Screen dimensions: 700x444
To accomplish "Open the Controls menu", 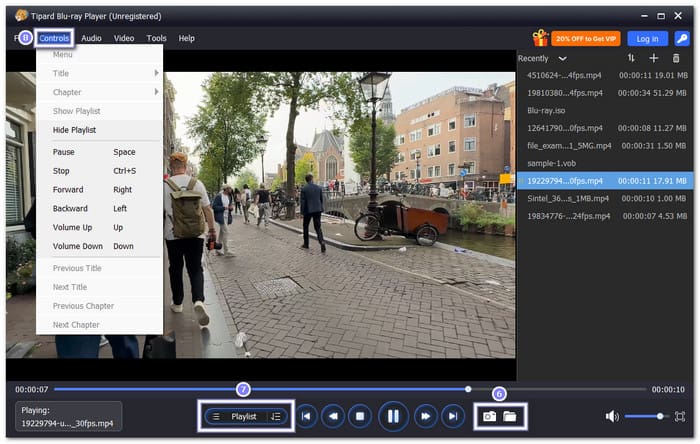I will click(x=54, y=38).
